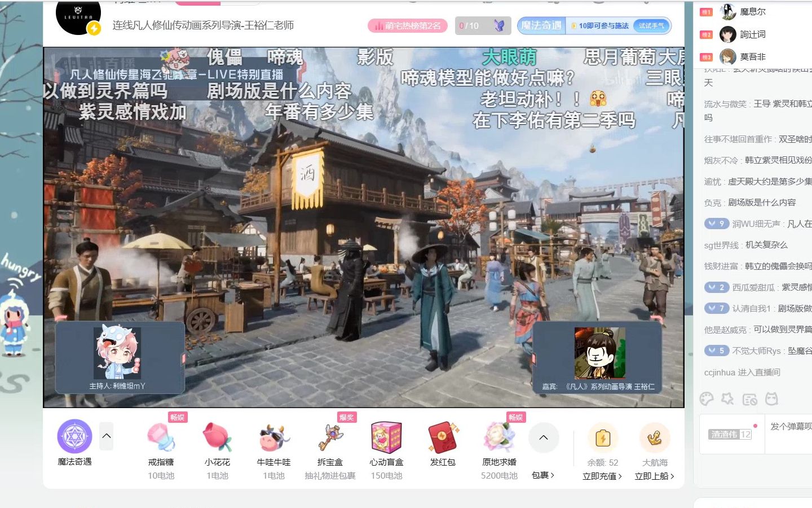Click the 萌宅热榜第2名 ranking badge
Screen dimensions: 812x508
point(408,25)
